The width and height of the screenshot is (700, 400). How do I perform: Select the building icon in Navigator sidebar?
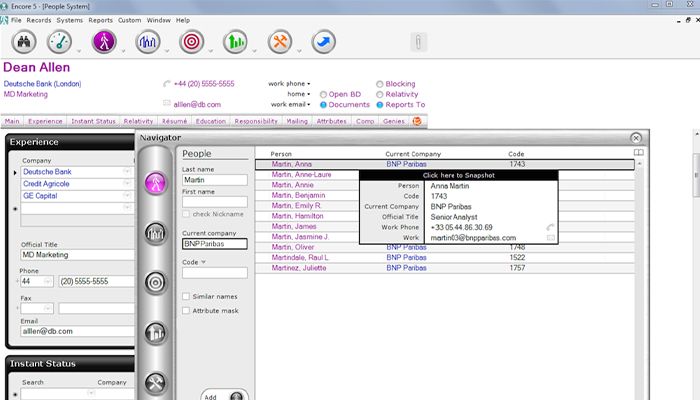[x=156, y=333]
